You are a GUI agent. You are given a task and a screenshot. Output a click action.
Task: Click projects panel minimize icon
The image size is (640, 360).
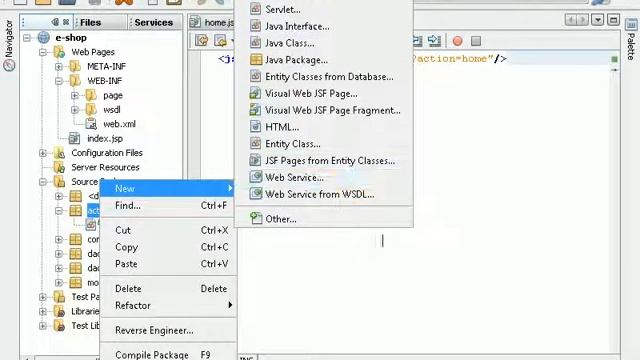(56, 22)
